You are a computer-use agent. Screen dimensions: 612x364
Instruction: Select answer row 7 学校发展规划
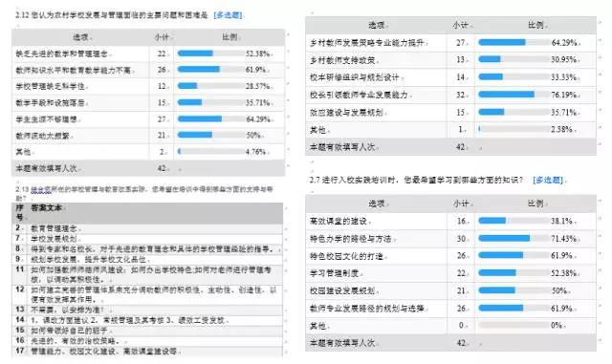(147, 239)
